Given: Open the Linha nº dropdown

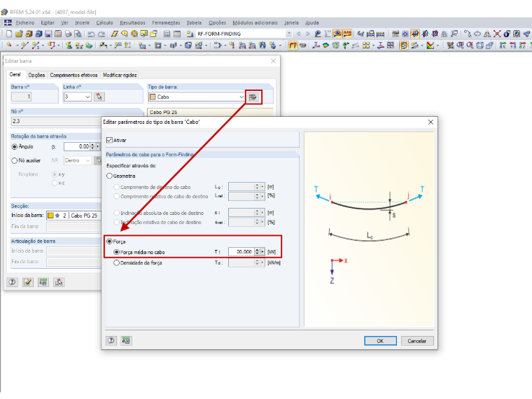Looking at the screenshot, I should point(87,97).
